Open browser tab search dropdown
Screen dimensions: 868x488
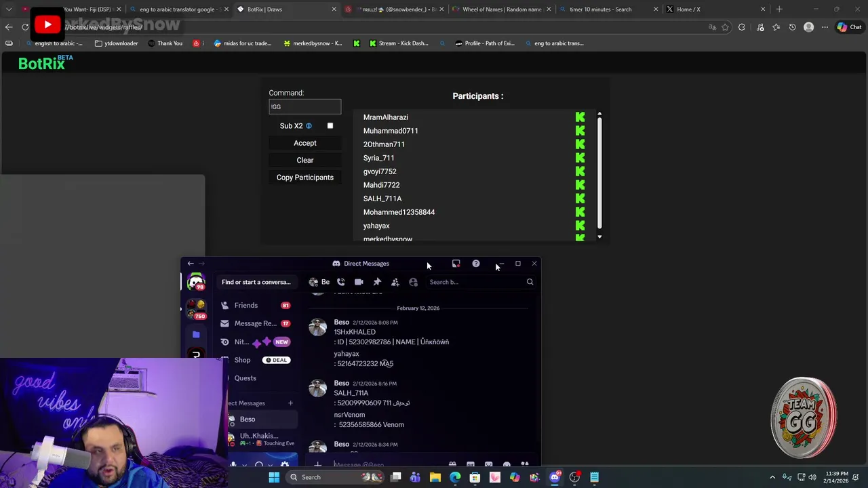tap(9, 9)
